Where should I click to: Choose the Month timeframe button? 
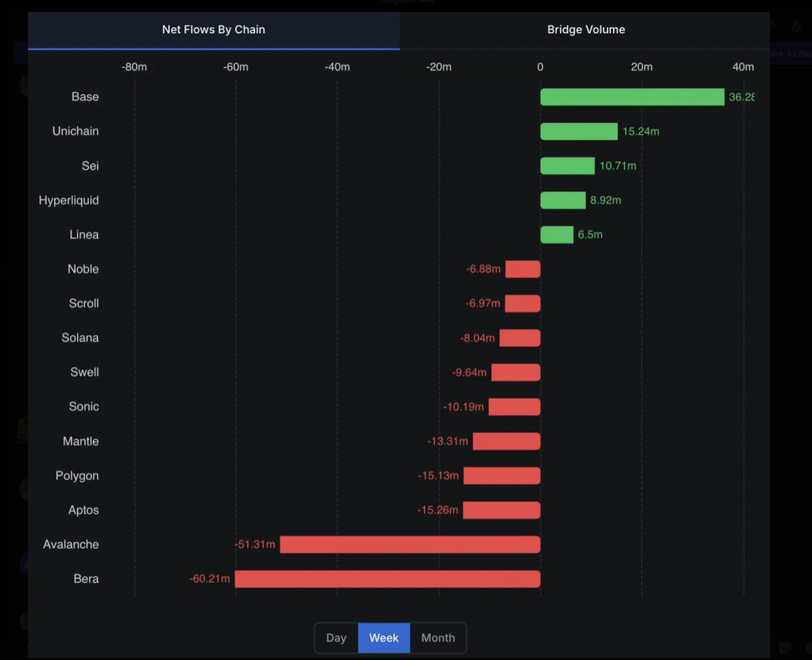pos(438,638)
